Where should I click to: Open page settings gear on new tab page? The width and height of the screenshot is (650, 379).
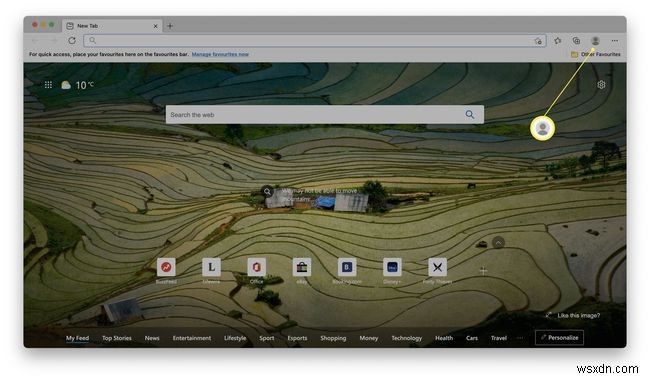tap(601, 85)
